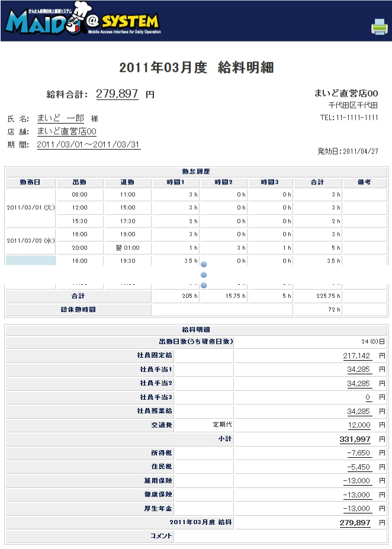Click the 時間1 total 205 h

(x=176, y=296)
